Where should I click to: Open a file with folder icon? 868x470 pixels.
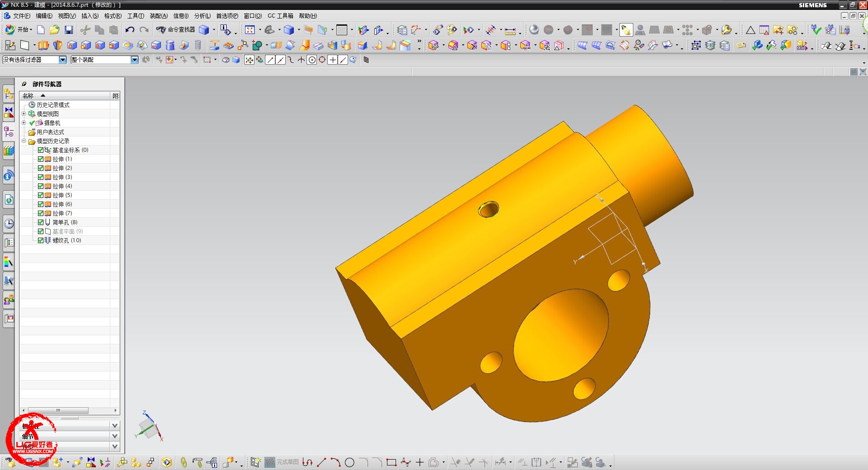tap(55, 30)
